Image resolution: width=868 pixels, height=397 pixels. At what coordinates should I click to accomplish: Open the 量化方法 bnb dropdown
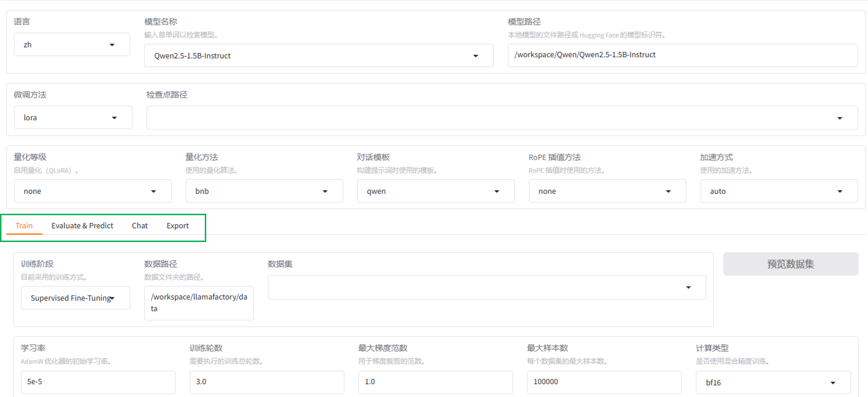264,191
